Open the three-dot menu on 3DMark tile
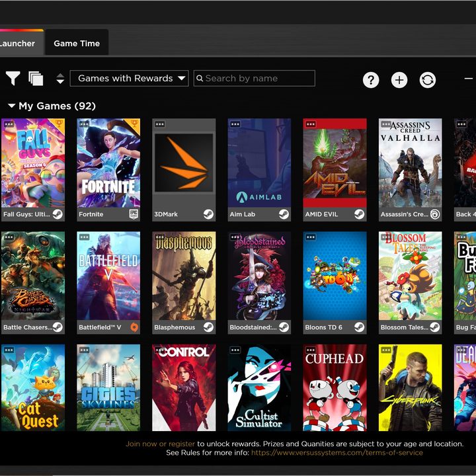Image resolution: width=476 pixels, height=476 pixels. click(x=160, y=124)
